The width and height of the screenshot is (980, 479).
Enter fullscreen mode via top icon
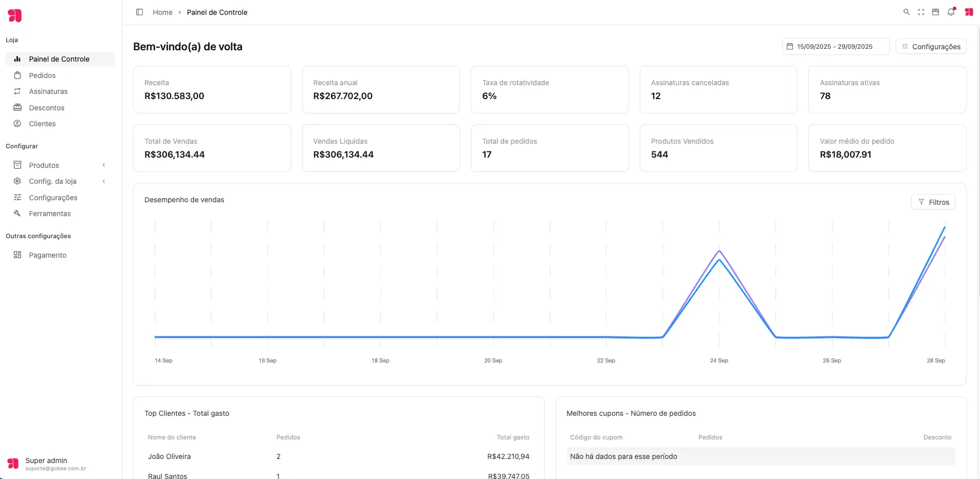click(921, 12)
